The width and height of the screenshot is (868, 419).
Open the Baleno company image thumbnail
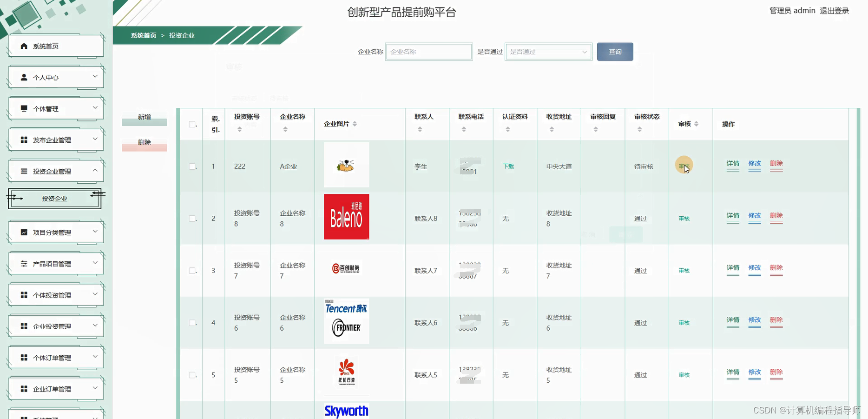click(x=346, y=217)
